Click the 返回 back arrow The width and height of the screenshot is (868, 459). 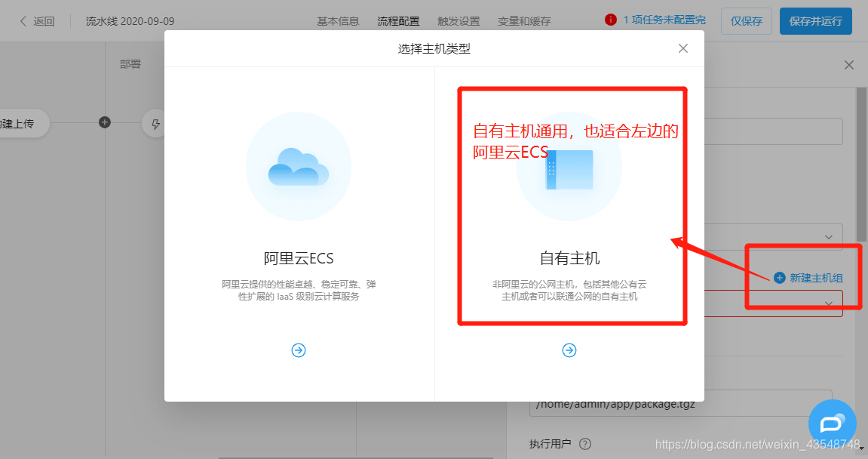[23, 21]
